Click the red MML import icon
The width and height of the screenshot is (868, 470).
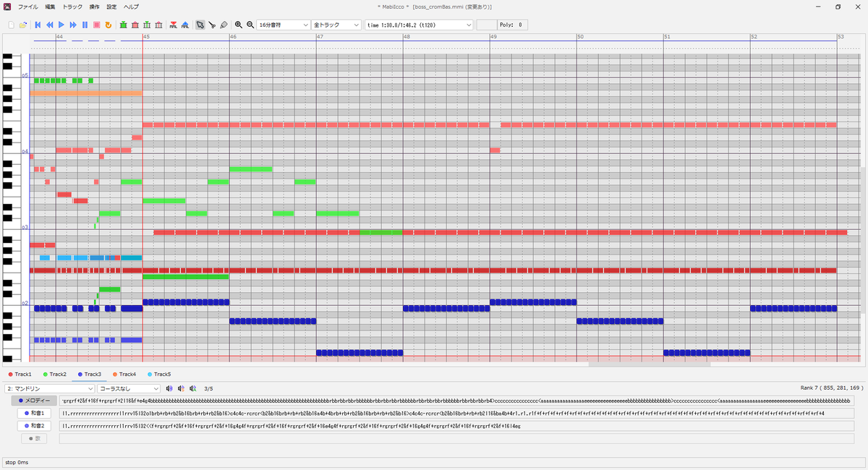click(174, 25)
